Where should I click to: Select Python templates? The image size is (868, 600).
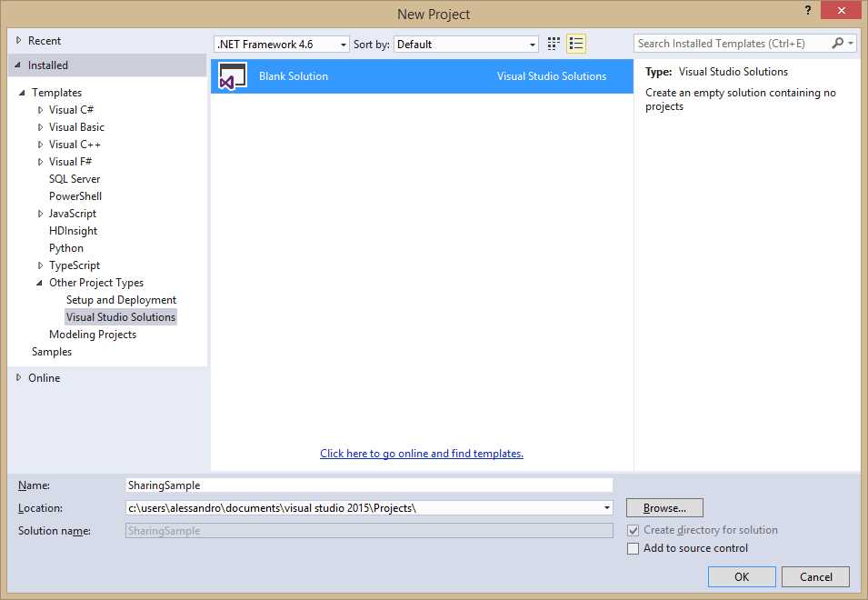click(66, 248)
